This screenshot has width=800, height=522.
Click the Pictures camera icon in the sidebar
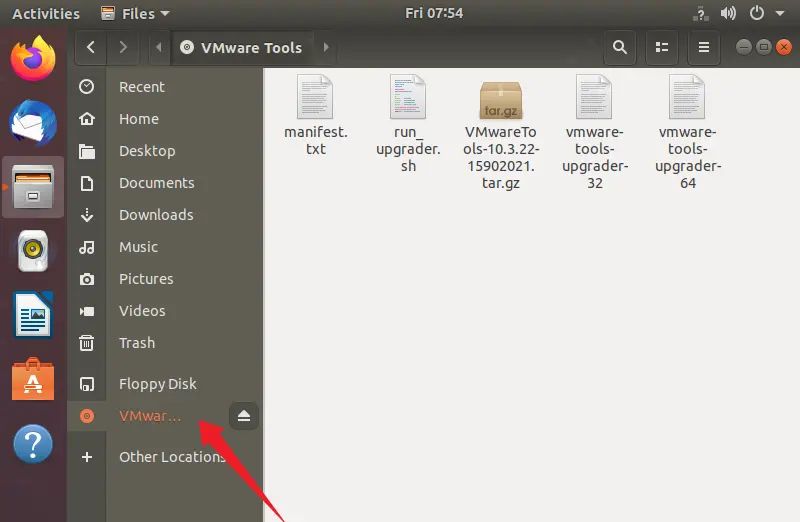point(87,279)
